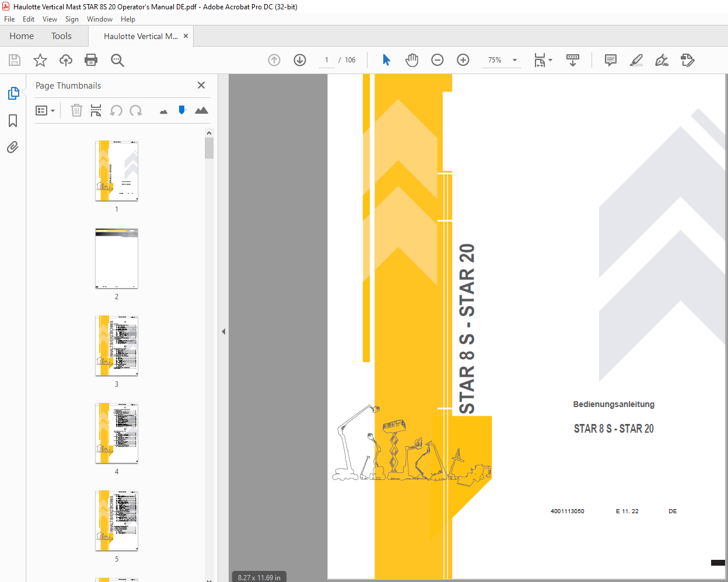This screenshot has width=728, height=582.
Task: Add a comment sticky note
Action: pyautogui.click(x=611, y=60)
